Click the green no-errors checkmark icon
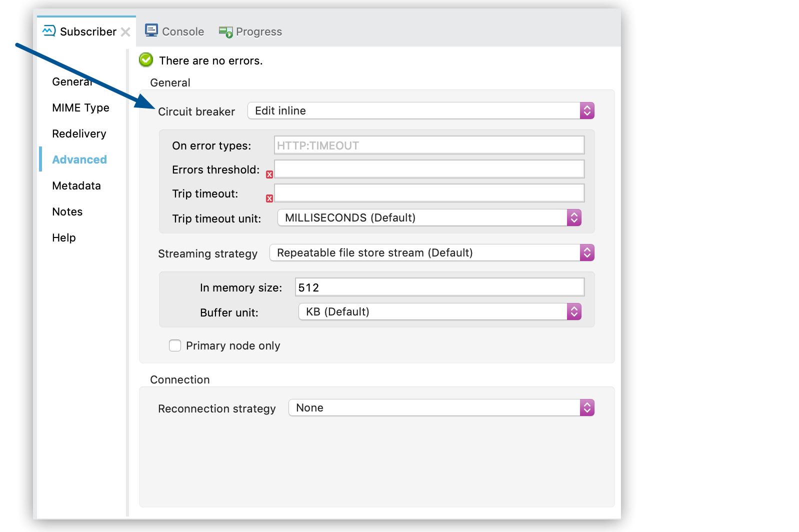Screen dimensions: 799x532 coord(146,60)
